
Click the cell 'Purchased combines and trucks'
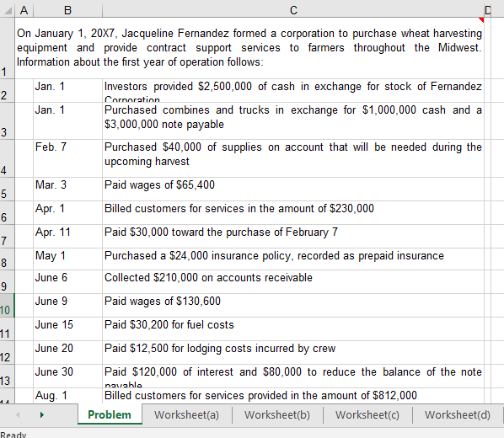point(293,120)
